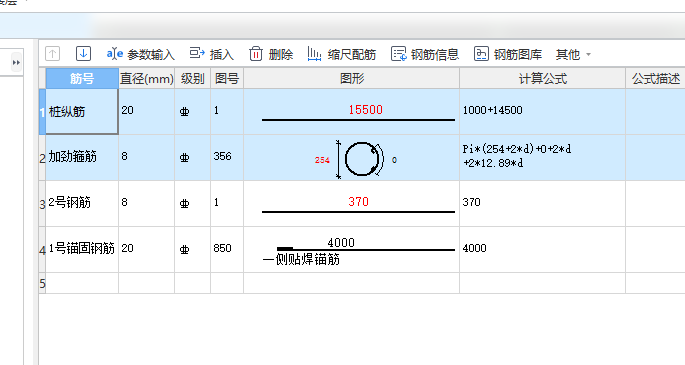Click the 一侧贴焊锚筋 label
Screen dimensions: 685x365
pyautogui.click(x=301, y=260)
